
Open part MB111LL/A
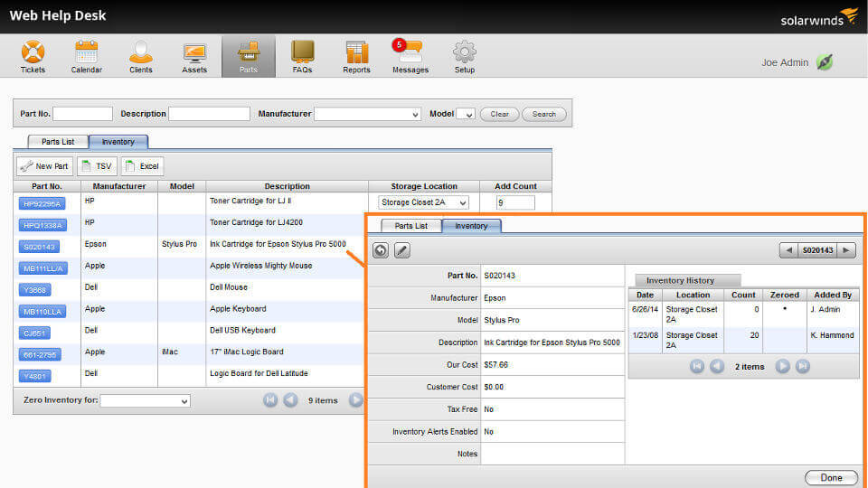coord(43,268)
